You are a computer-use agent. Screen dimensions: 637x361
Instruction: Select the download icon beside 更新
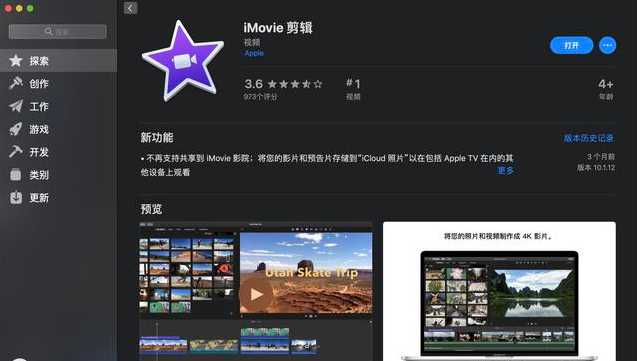click(16, 197)
